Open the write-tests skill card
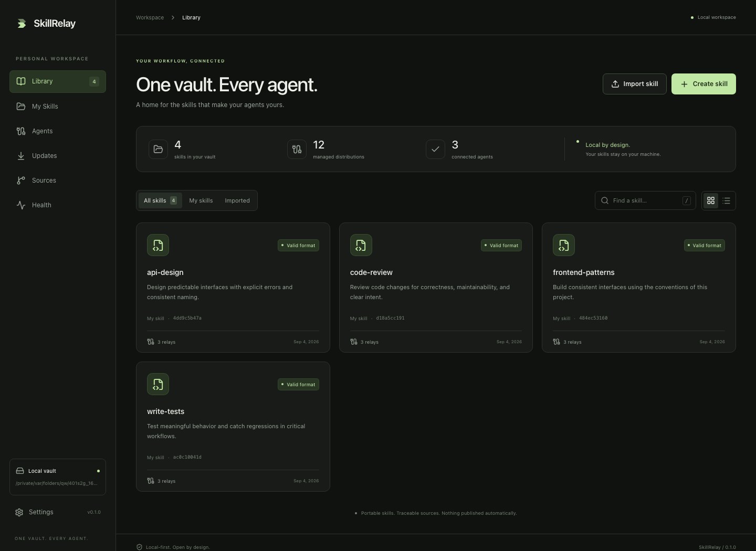 coord(233,427)
